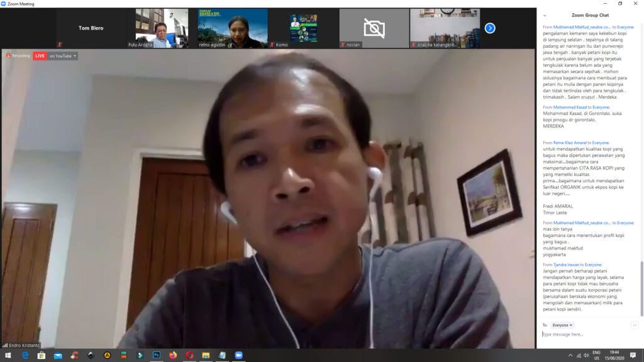Open the 'on YouTube' live stream dropdown
The image size is (644, 362).
[63, 56]
